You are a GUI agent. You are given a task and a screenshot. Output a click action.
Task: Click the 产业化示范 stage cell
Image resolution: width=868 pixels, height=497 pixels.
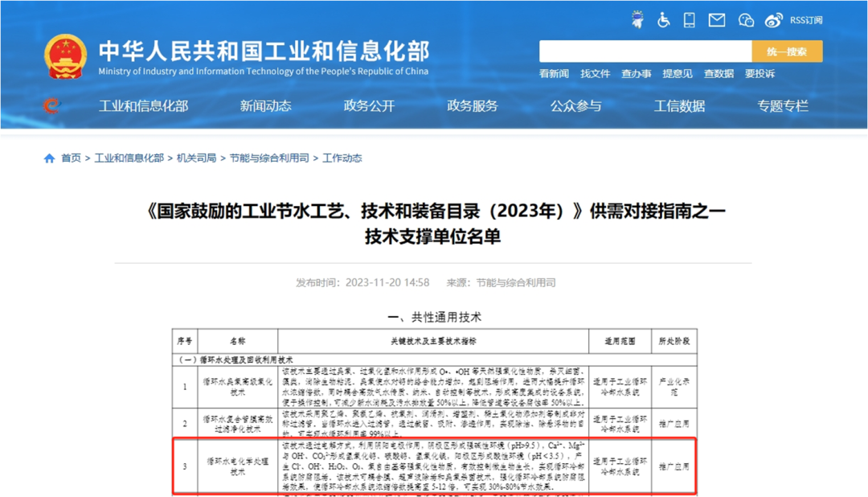[674, 387]
